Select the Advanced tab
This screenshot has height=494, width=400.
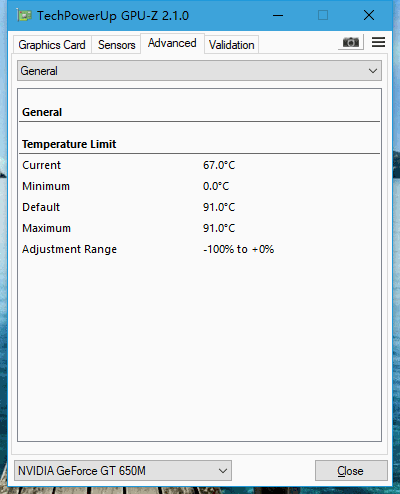[x=172, y=43]
